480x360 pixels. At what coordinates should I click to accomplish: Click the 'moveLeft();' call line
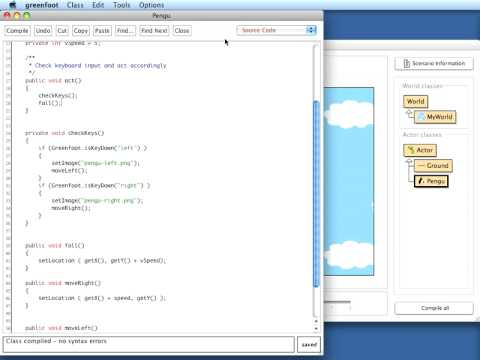[x=69, y=171]
